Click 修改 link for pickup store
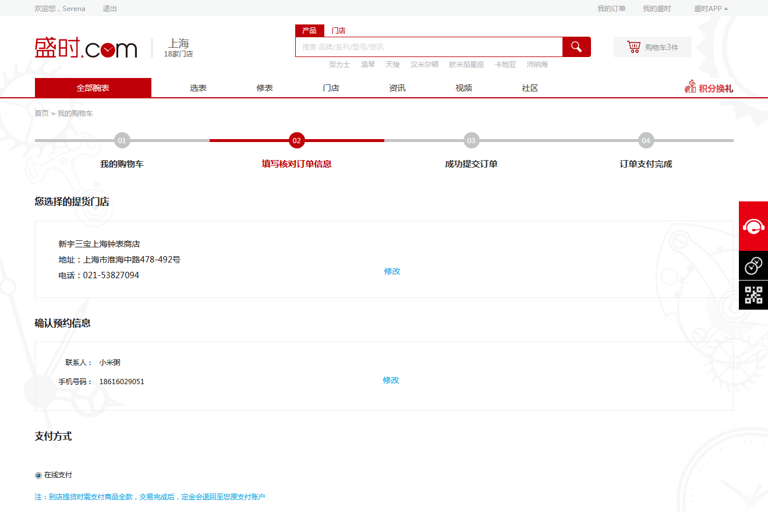The image size is (768, 532). point(392,271)
